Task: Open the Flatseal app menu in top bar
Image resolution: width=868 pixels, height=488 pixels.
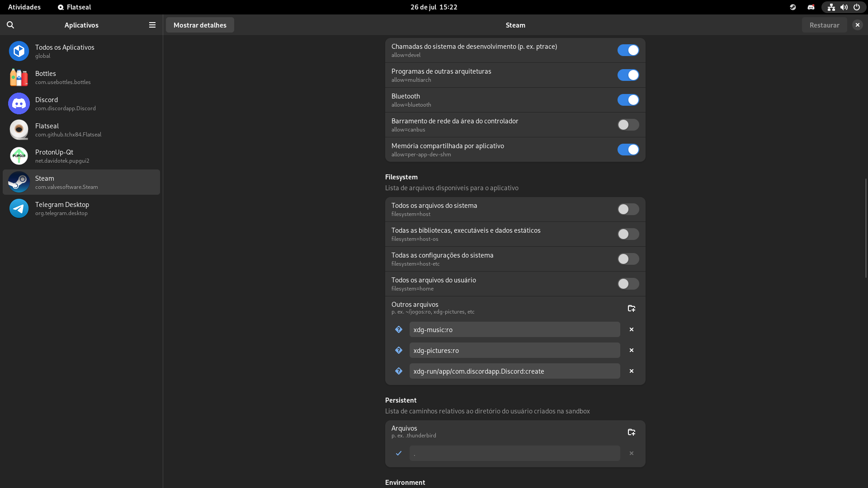Action: point(75,7)
